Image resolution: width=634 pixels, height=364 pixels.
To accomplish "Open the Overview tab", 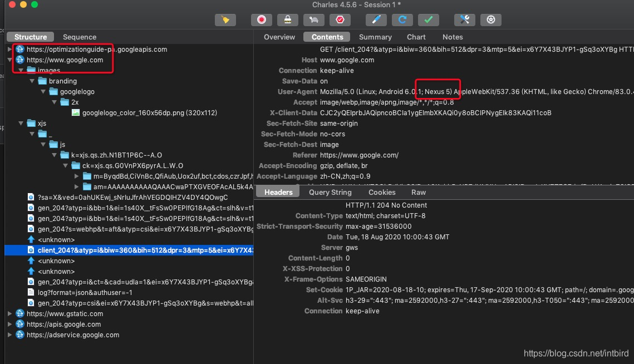I will (279, 37).
